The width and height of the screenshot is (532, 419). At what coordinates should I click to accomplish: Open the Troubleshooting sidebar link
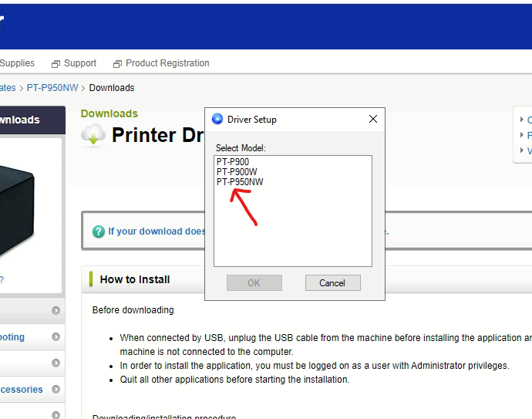coord(12,337)
